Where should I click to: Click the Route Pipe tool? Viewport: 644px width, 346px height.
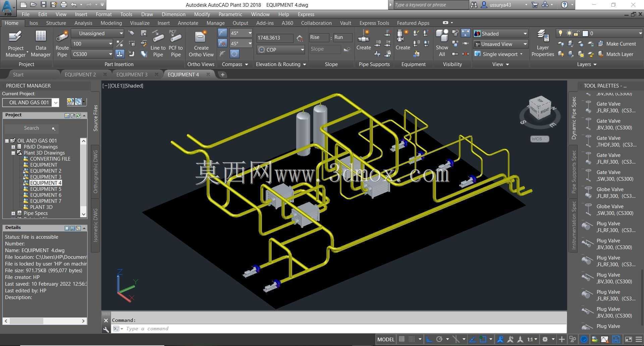pyautogui.click(x=62, y=44)
